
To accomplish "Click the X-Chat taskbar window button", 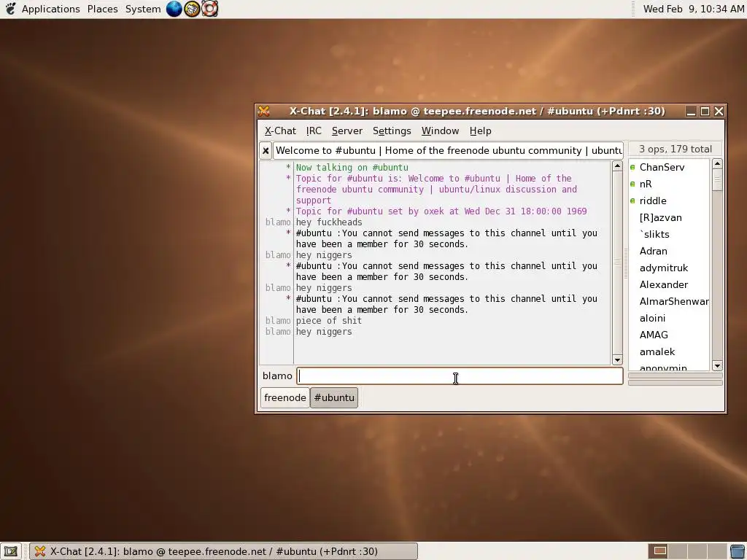I will pyautogui.click(x=223, y=551).
